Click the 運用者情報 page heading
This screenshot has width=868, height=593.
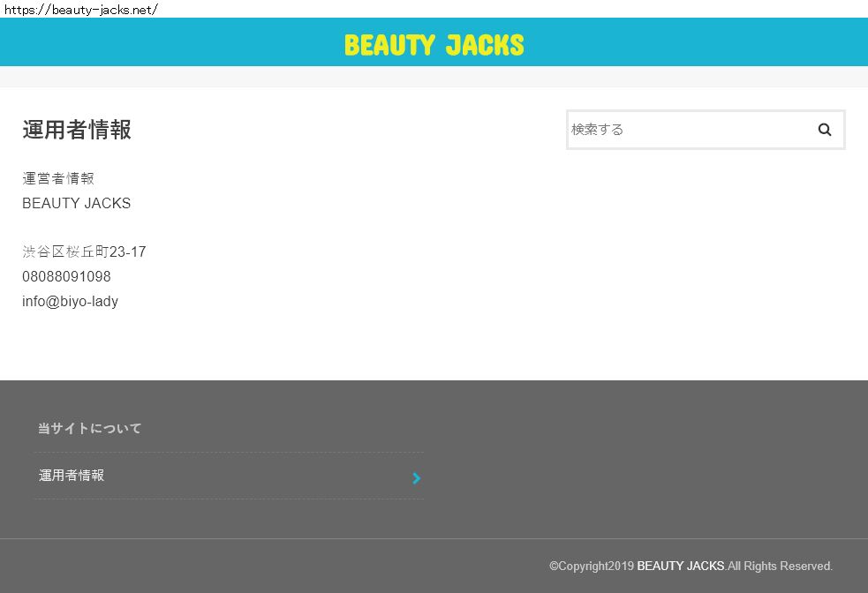pos(77,130)
